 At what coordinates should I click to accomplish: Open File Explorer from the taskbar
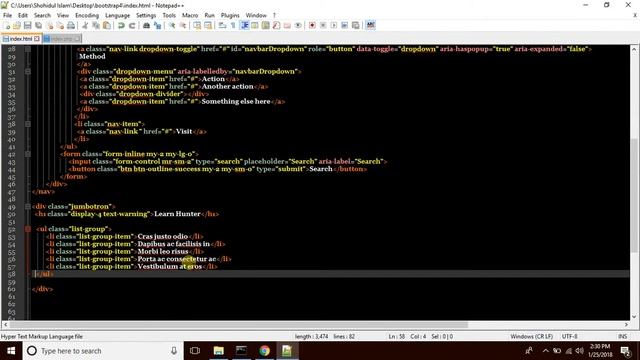pos(218,351)
